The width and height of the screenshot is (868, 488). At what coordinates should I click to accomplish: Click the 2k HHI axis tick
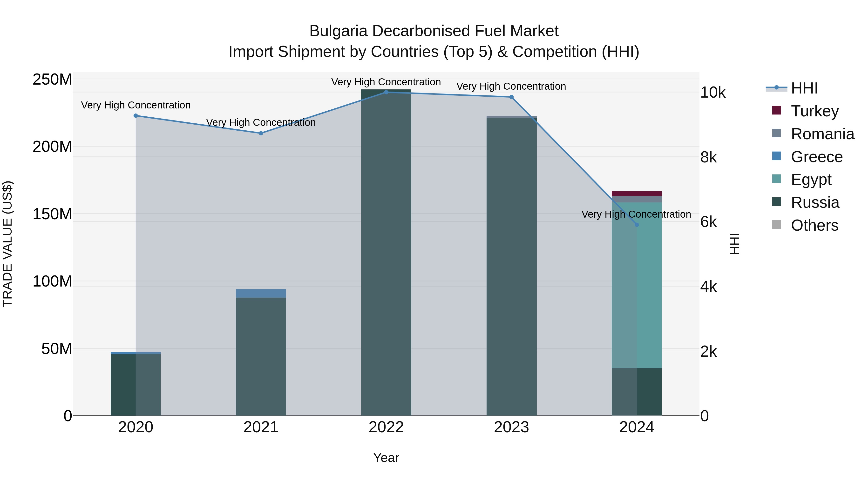tap(709, 351)
